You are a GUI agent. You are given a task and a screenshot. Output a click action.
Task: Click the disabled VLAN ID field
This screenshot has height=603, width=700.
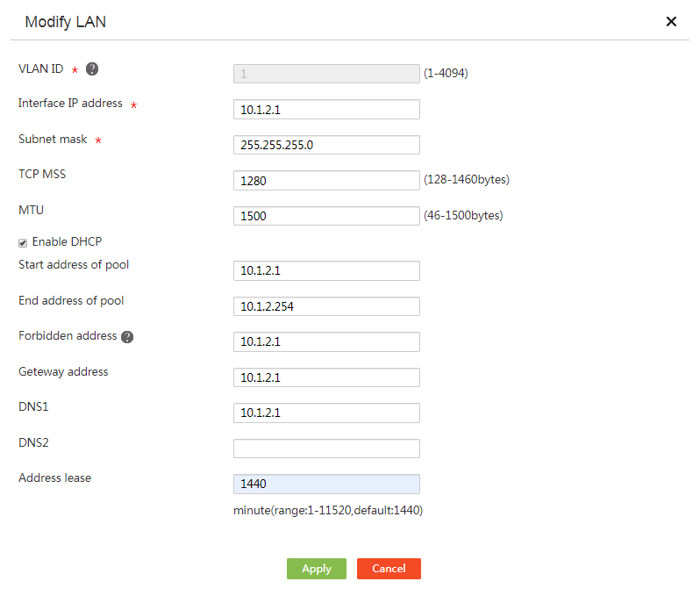[326, 74]
